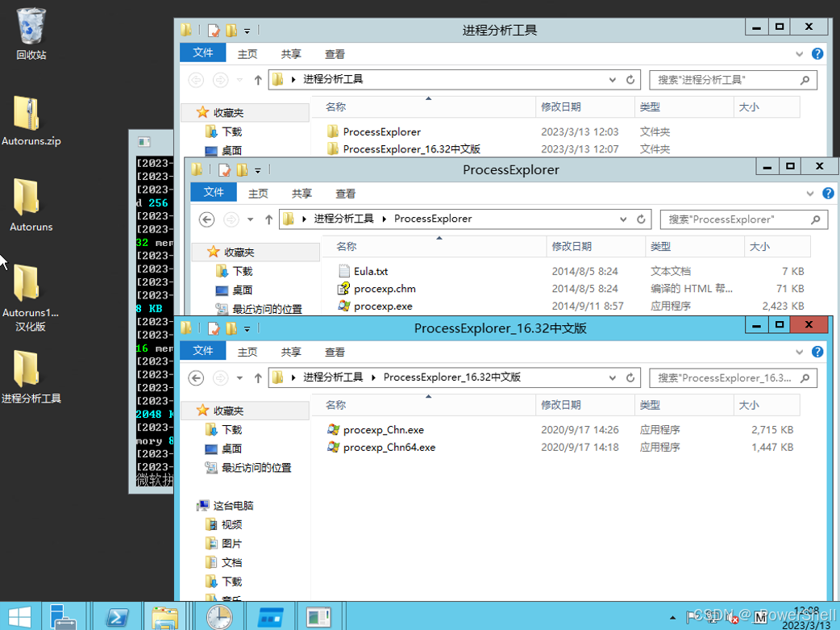The image size is (840, 630).
Task: Refresh the ProcessExplorer window address bar
Action: [x=641, y=219]
